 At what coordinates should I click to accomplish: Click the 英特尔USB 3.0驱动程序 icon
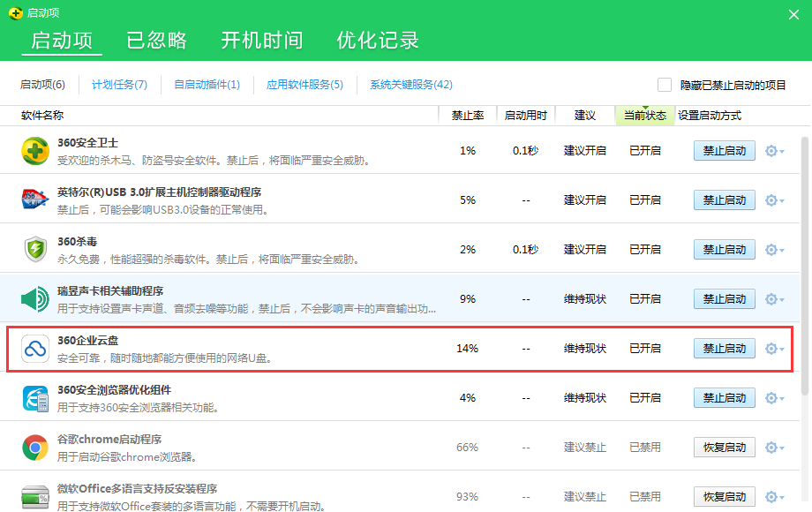pyautogui.click(x=34, y=200)
